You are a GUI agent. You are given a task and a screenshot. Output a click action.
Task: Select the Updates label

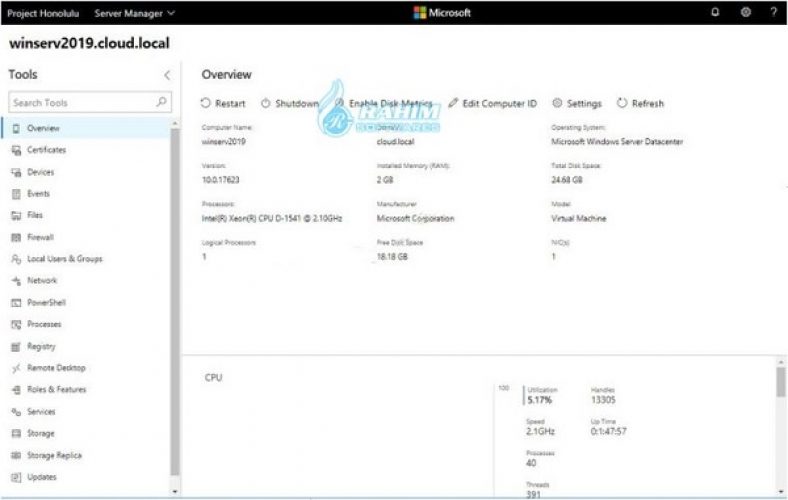coord(42,477)
